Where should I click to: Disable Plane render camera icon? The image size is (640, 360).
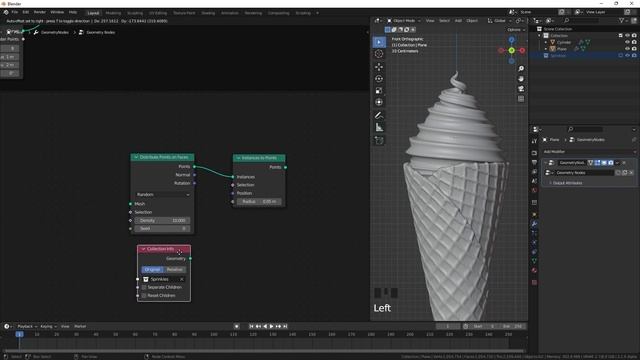634,49
